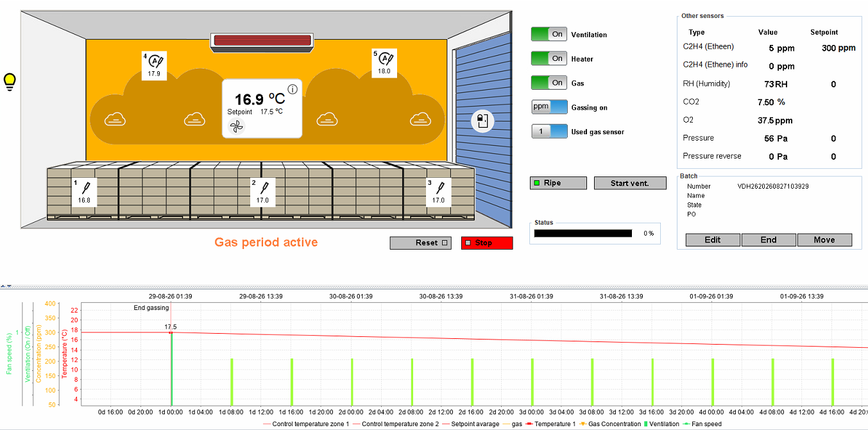Click the fan icon under Setpoint
The width and height of the screenshot is (868, 430).
pos(237,126)
